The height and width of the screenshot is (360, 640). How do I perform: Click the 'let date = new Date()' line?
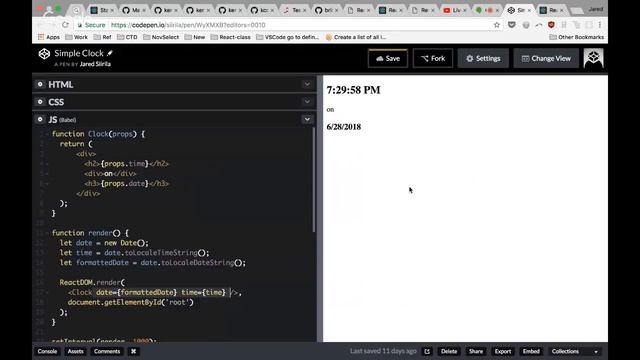point(104,243)
